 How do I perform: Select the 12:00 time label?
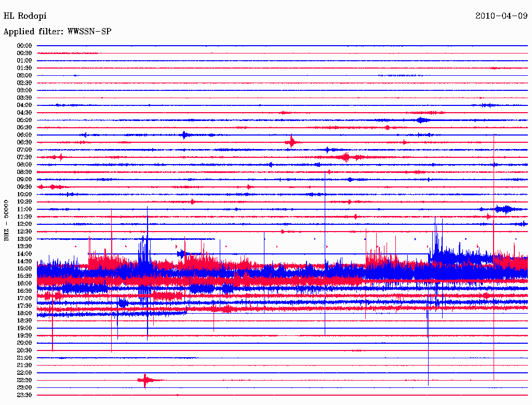coord(24,224)
